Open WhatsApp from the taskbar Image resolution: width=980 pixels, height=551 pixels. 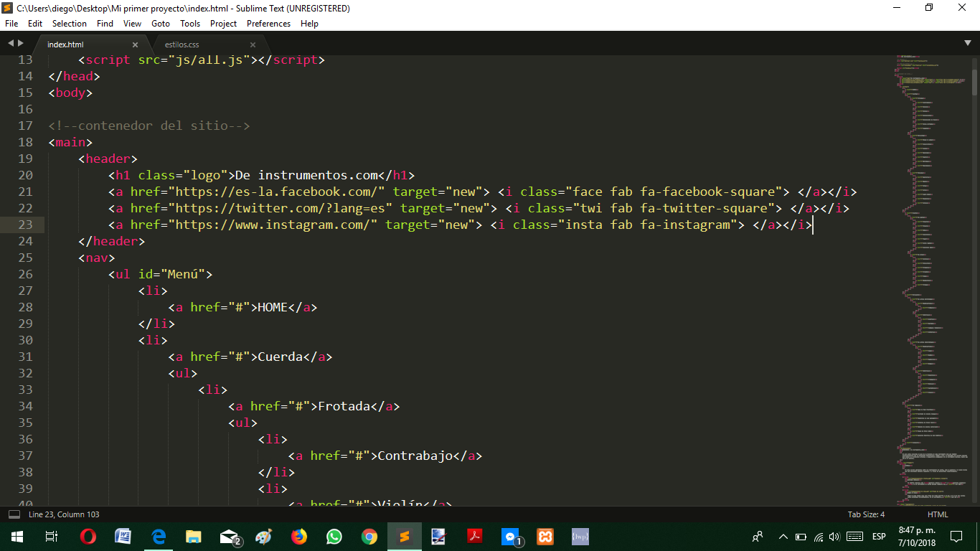[334, 536]
